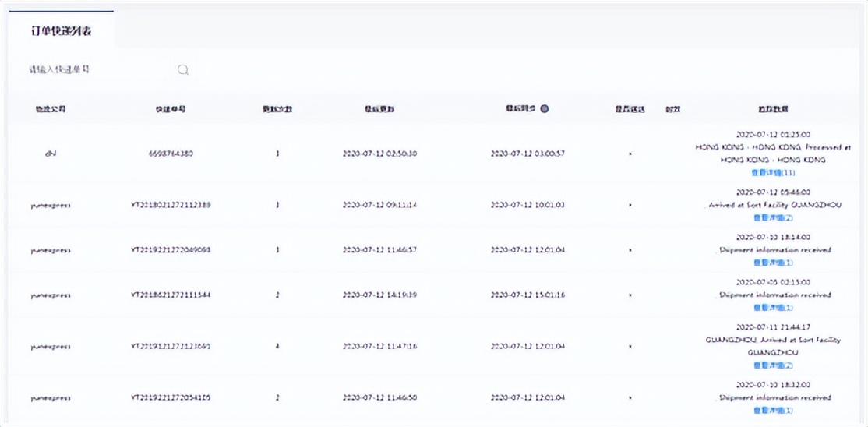Select tracking number YT2019121272123691
868x427 pixels.
pos(171,346)
